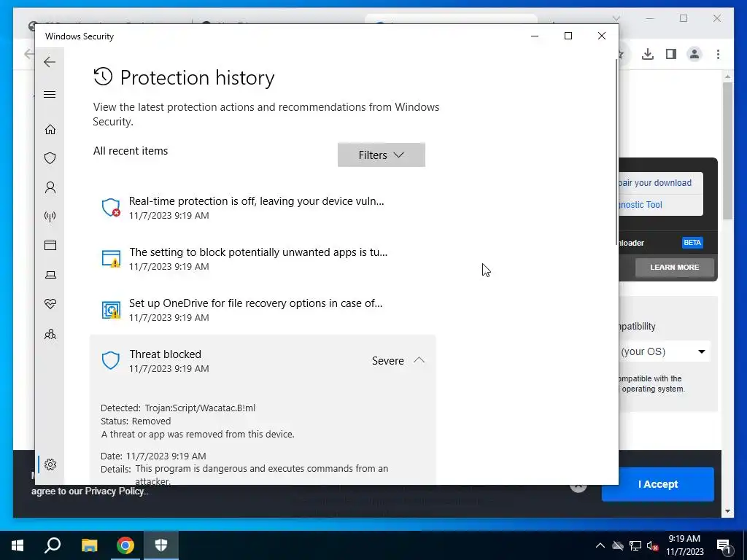Open Settings gear in Windows Security sidebar

[50, 464]
